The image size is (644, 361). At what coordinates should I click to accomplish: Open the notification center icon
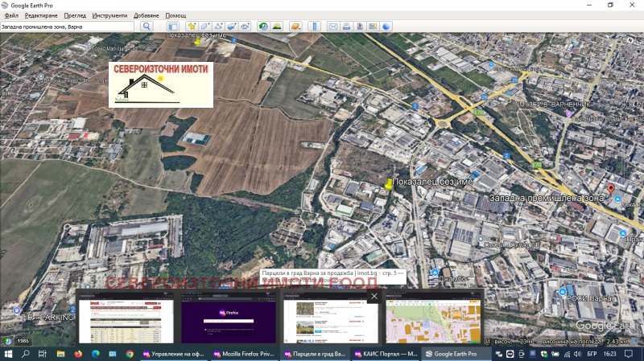point(629,354)
